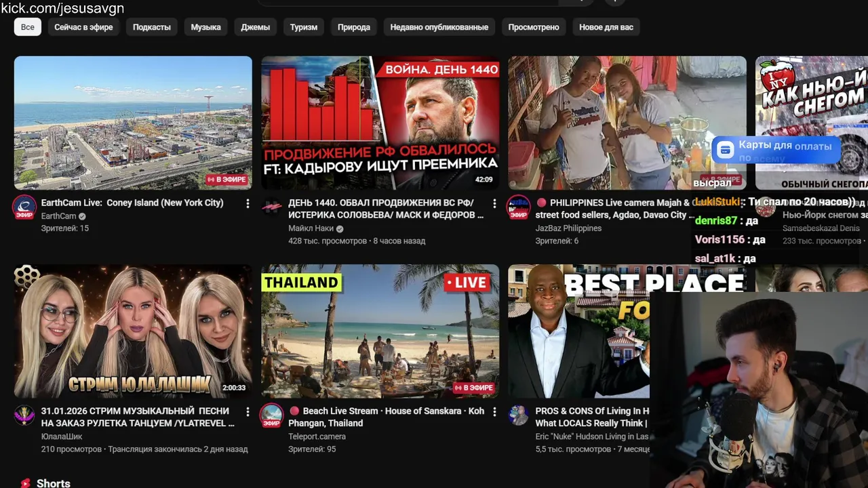Image resolution: width=868 pixels, height=488 pixels.
Task: Open the ЮлалаШик channel name
Action: 62,436
